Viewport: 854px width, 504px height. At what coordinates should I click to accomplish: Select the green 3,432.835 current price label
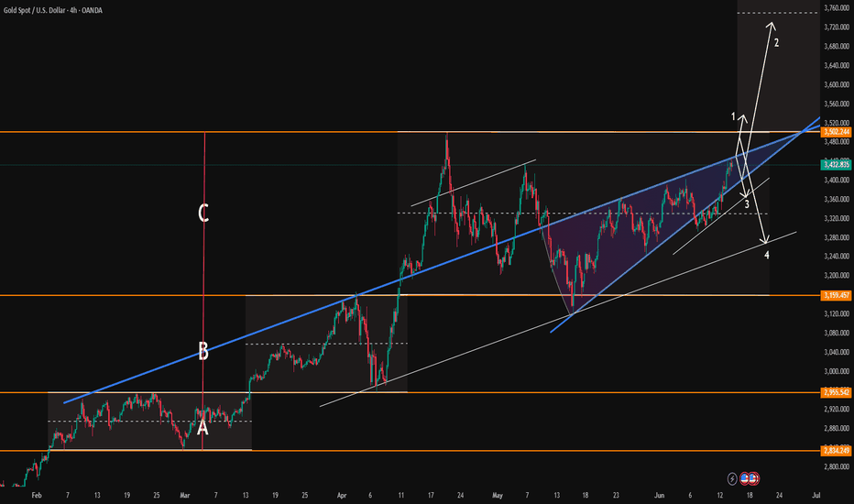tap(836, 165)
